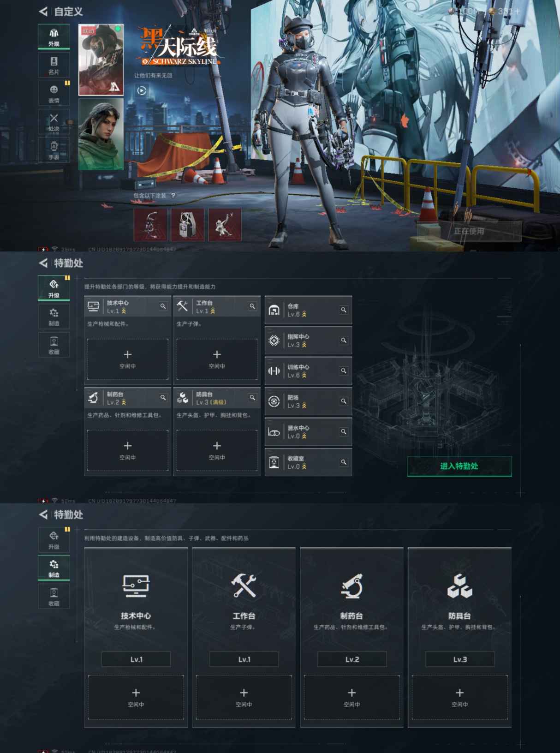
Task: Go back using the arrow beside 自定义
Action: [x=43, y=12]
